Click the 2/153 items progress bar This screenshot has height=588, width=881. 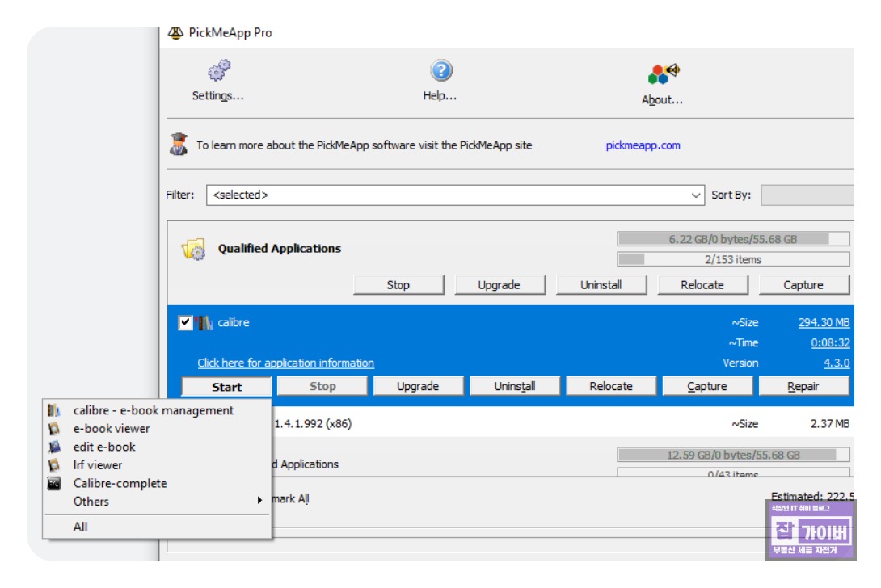(x=733, y=259)
